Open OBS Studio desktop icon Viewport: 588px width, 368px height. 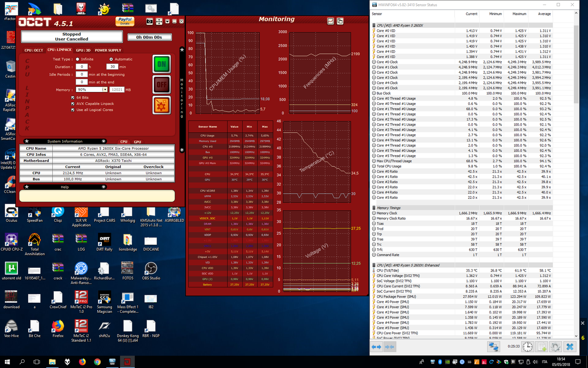pyautogui.click(x=151, y=271)
